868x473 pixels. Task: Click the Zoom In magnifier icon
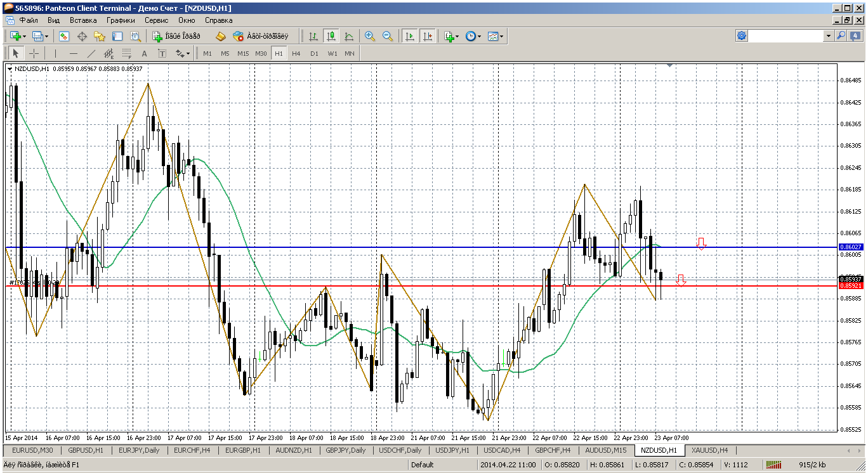pyautogui.click(x=369, y=37)
